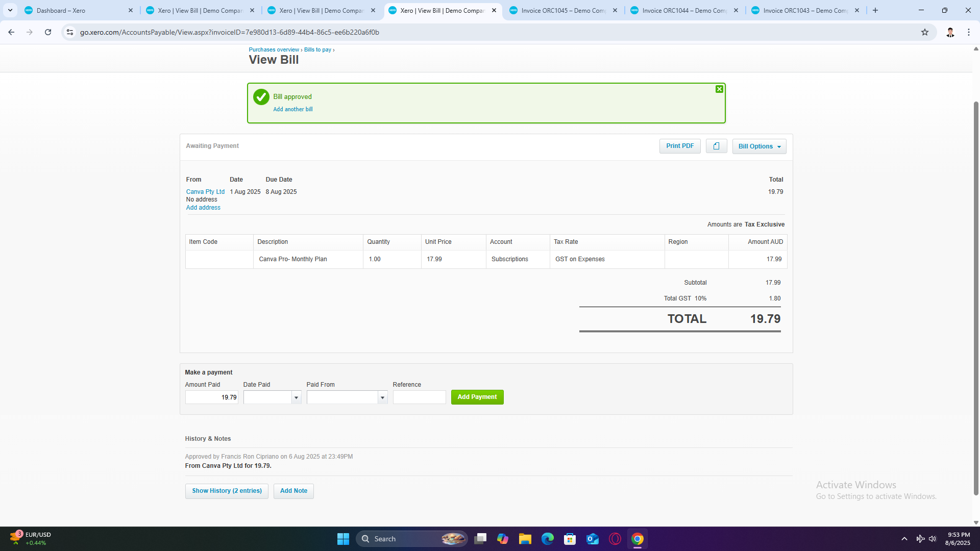Viewport: 980px width, 551px height.
Task: Open the EUR/USD taskbar widget
Action: pyautogui.click(x=31, y=539)
